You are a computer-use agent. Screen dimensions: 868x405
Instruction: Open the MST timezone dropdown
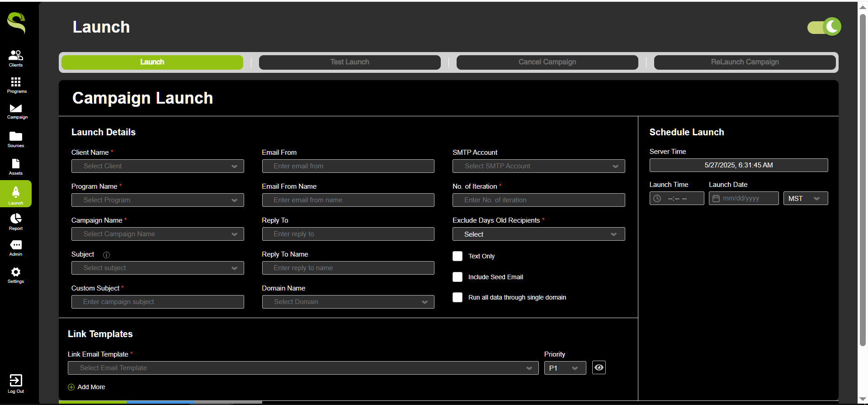coord(805,199)
